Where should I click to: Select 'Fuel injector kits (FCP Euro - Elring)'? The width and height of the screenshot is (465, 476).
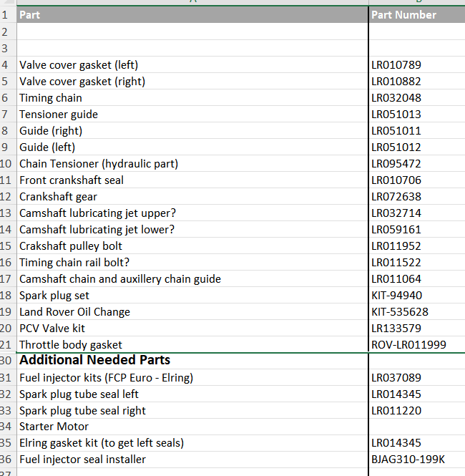192,377
